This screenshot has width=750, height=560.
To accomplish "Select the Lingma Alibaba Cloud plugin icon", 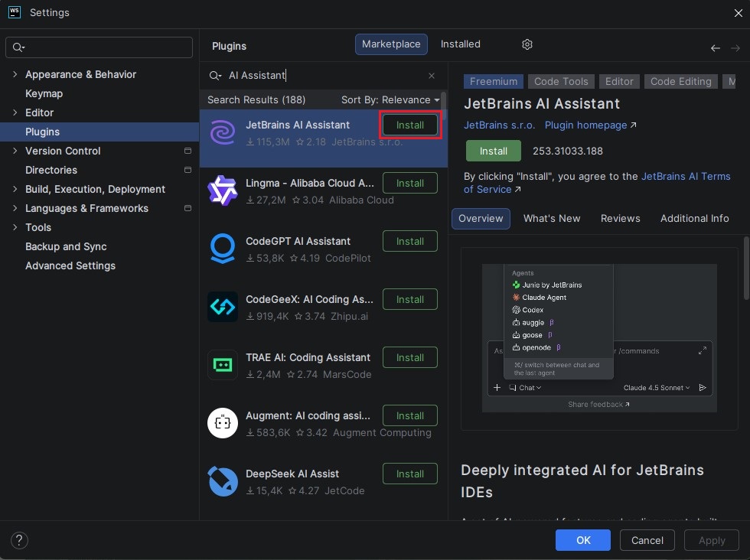I will tap(223, 190).
